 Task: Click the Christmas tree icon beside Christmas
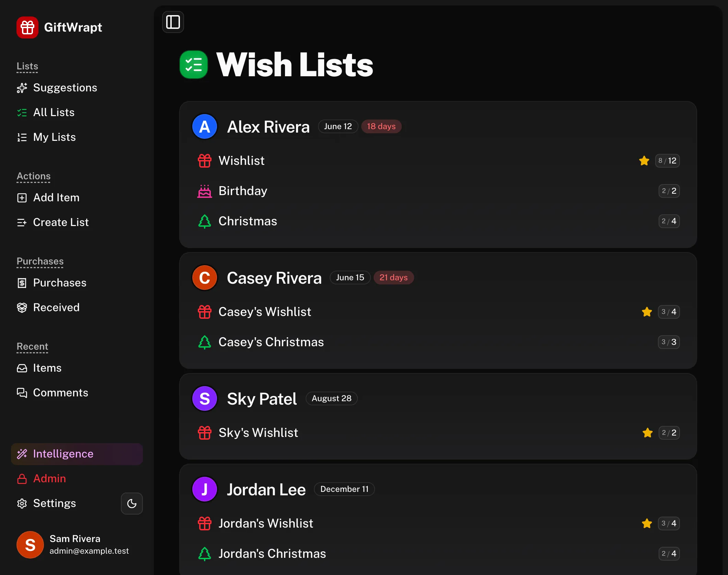[x=205, y=221]
